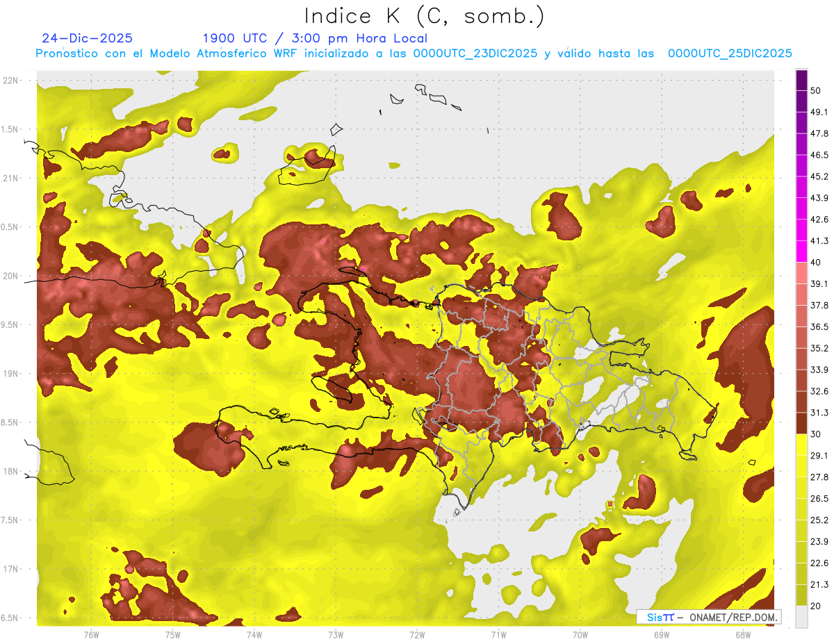Click the dark purple swatch above 50
The height and width of the screenshot is (644, 834).
801,81
